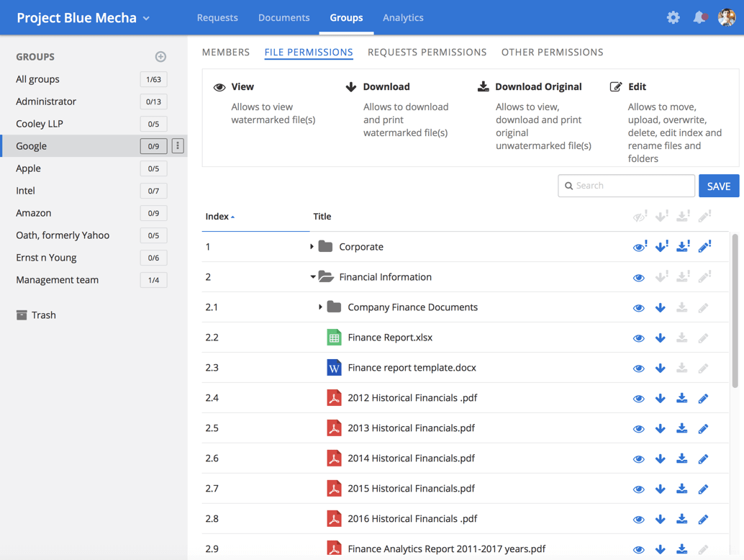Open the Trash folder
The height and width of the screenshot is (560, 744).
coord(36,315)
